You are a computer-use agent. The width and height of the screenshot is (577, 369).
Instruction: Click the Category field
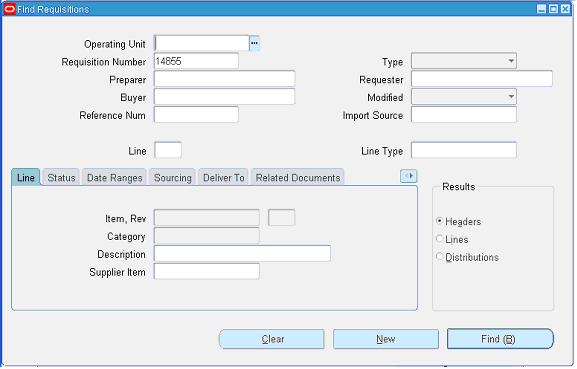tap(207, 236)
